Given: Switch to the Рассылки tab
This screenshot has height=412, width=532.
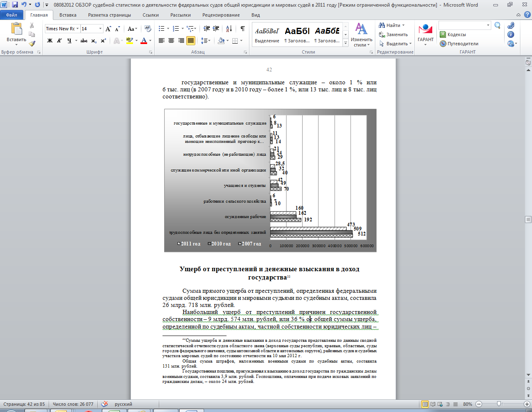Looking at the screenshot, I should point(180,15).
